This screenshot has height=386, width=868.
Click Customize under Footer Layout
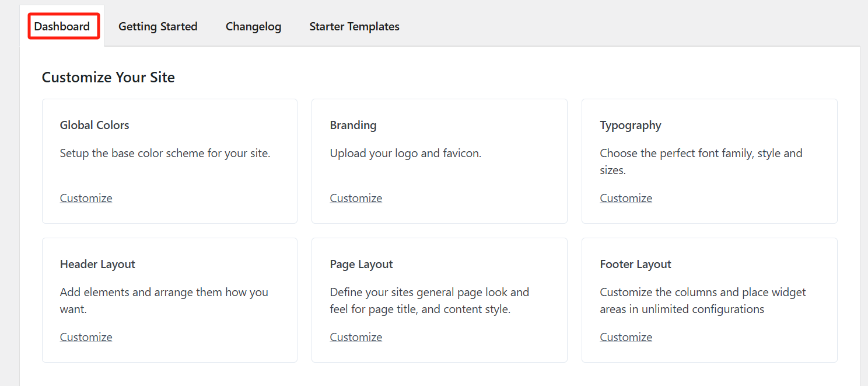[x=626, y=336]
